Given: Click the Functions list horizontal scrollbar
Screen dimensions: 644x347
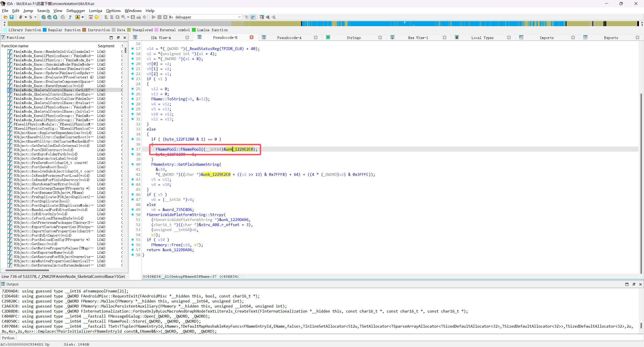Looking at the screenshot, I should click(x=27, y=270).
